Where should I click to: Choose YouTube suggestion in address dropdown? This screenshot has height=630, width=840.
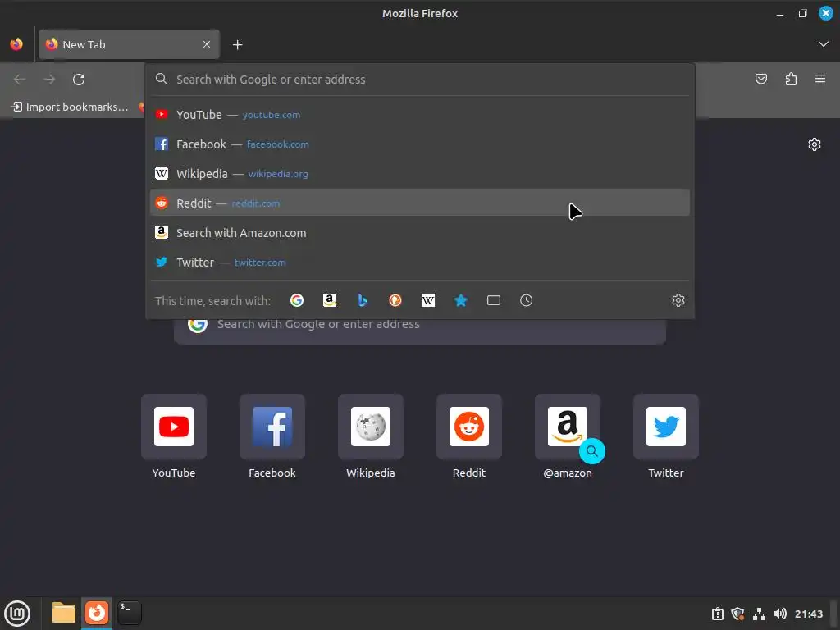point(420,115)
